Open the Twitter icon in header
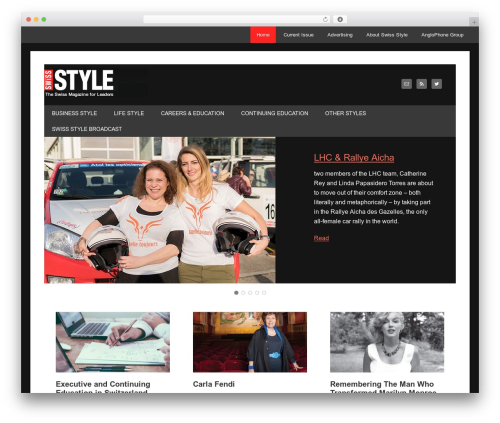The width and height of the screenshot is (500, 423). (x=437, y=84)
